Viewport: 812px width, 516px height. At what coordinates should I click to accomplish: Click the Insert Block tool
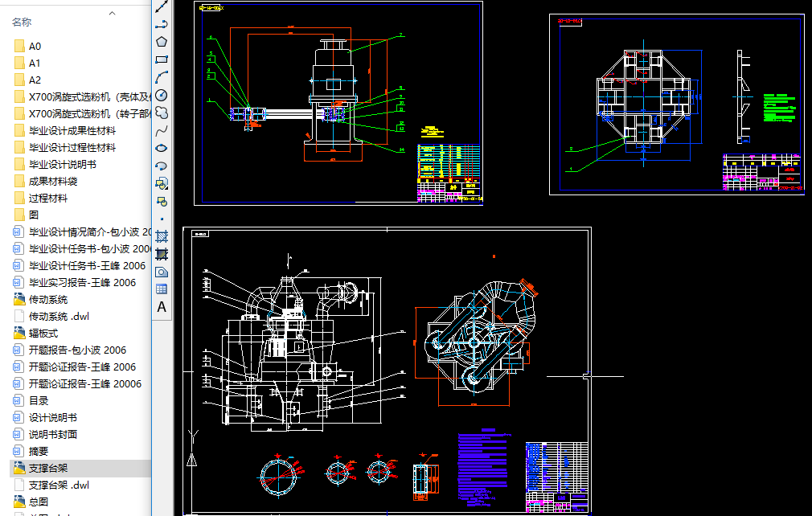coord(162,184)
